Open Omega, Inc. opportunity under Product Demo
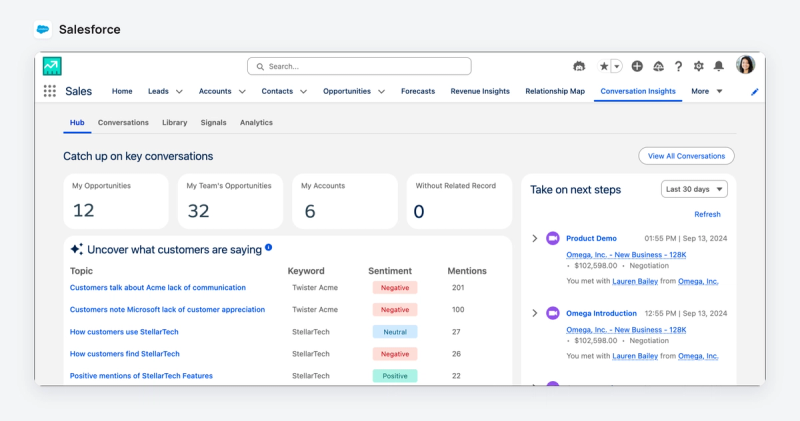800x421 pixels. click(x=626, y=255)
